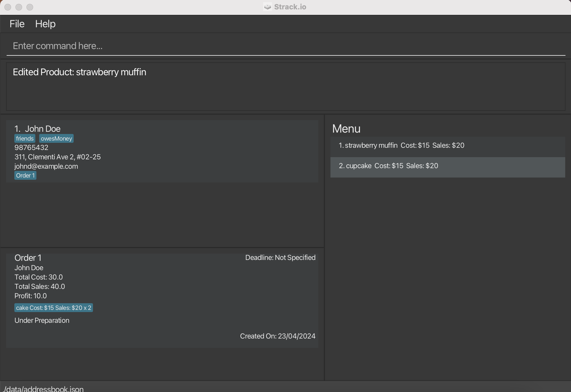Click the Strack.io title bar icon

[267, 7]
